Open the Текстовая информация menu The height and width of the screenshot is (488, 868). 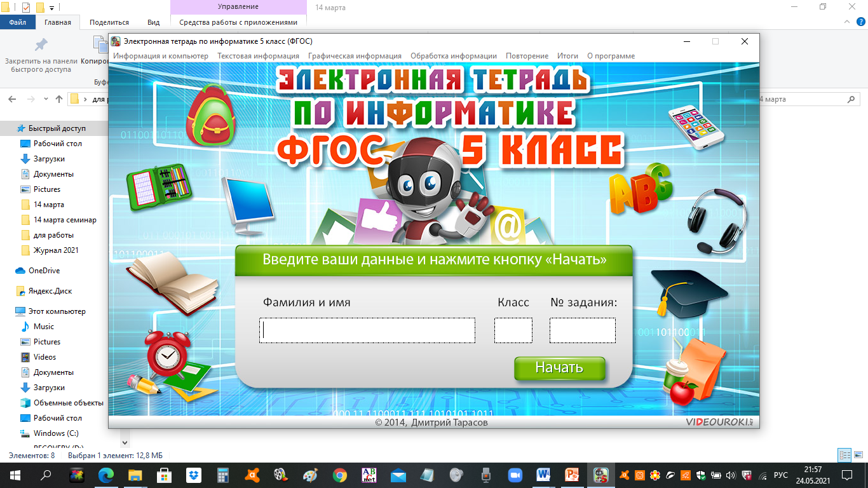pyautogui.click(x=259, y=56)
